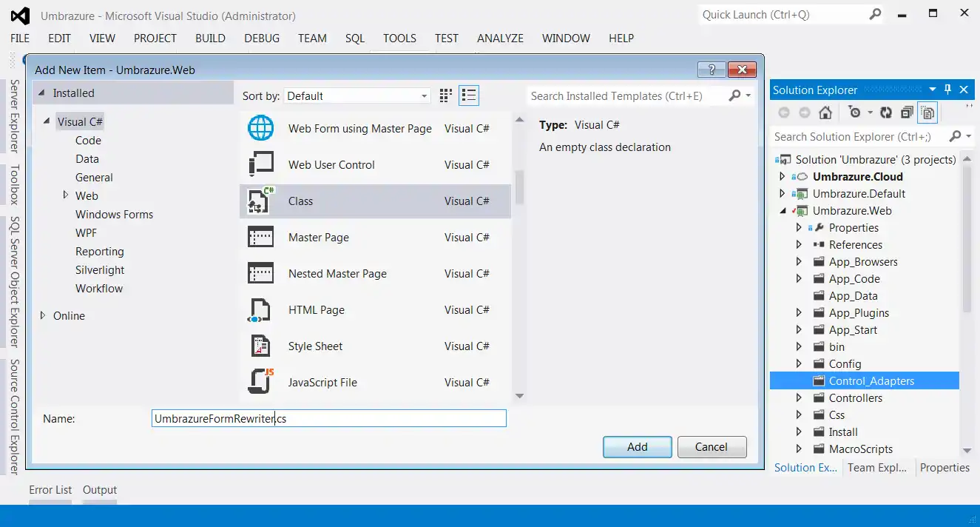980x527 pixels.
Task: Select the JavaScript File template icon
Action: point(260,382)
